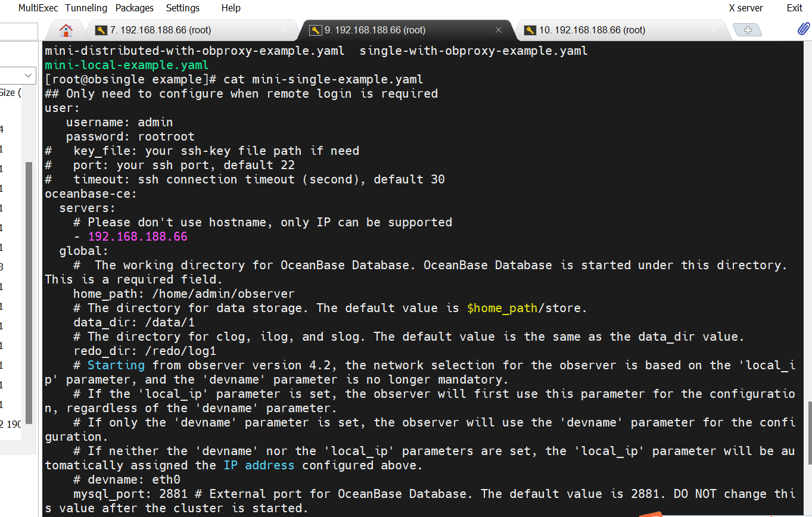Click the '# key_file' comment line
Image resolution: width=812 pixels, height=517 pixels.
coord(202,151)
